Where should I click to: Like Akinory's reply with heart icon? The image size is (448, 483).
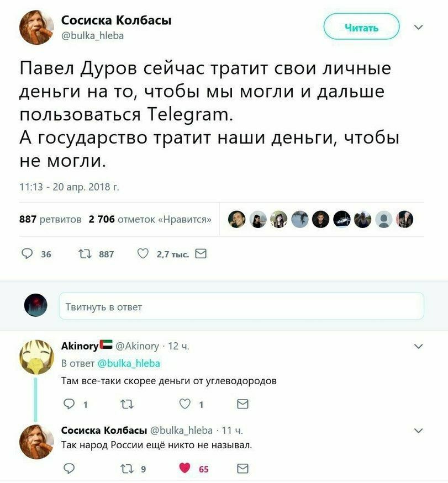point(185,404)
